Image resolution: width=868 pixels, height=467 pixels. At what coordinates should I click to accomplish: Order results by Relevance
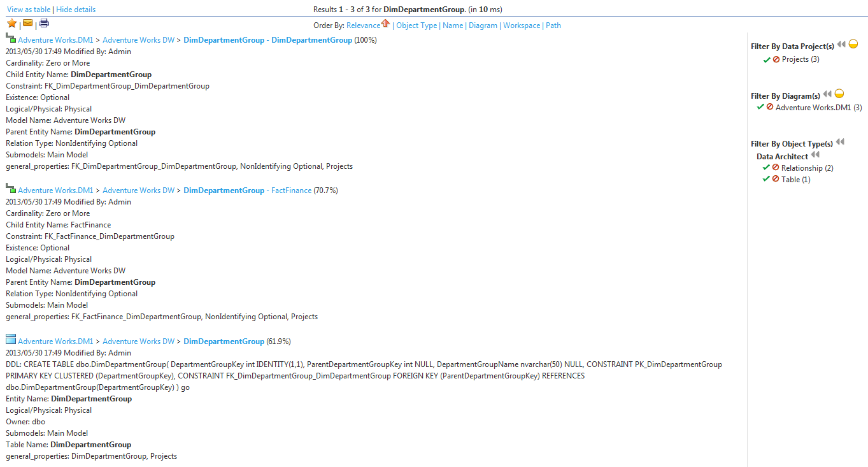pyautogui.click(x=363, y=25)
